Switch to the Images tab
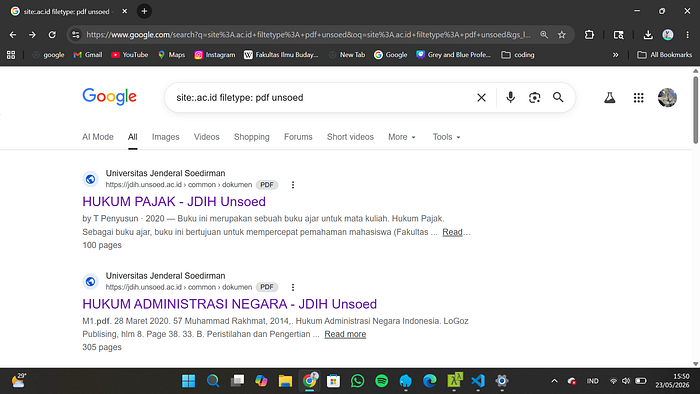700x394 pixels. [166, 137]
